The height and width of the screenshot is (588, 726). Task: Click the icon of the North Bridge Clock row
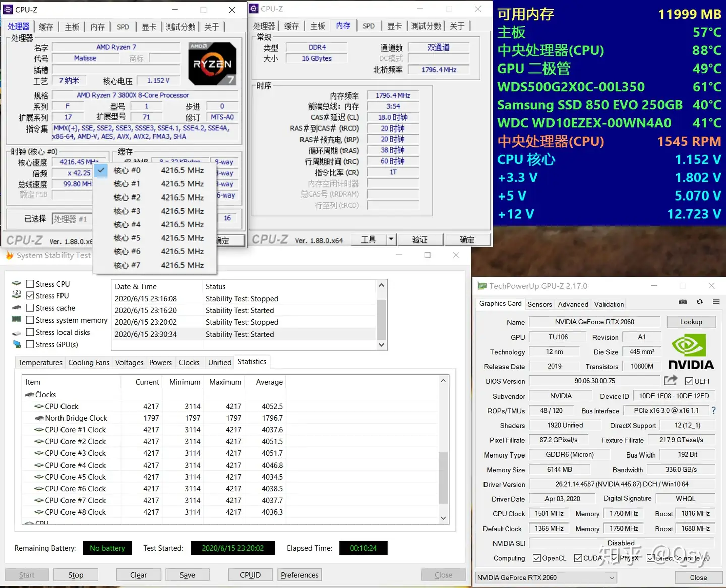click(x=39, y=418)
